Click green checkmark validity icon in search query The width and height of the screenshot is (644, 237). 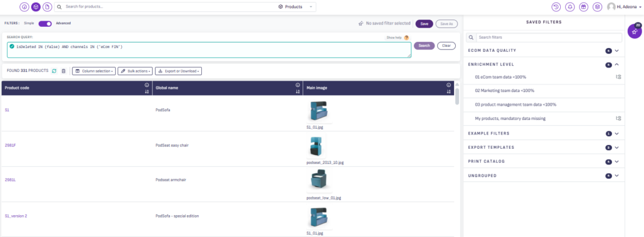click(x=12, y=46)
